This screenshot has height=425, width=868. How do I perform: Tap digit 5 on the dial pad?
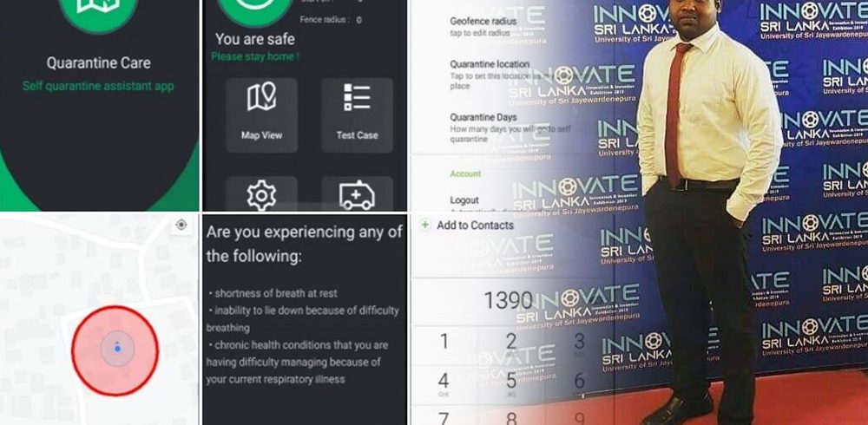point(511,381)
